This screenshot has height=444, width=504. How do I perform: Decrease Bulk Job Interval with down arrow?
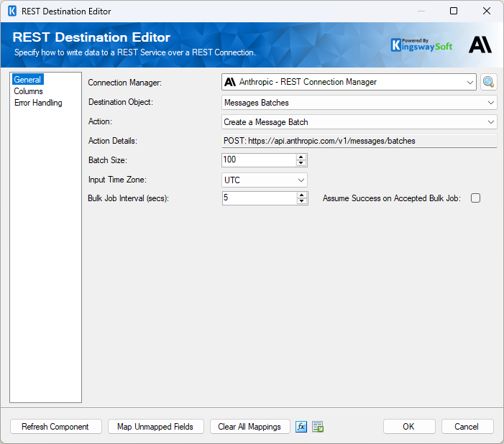pos(301,201)
